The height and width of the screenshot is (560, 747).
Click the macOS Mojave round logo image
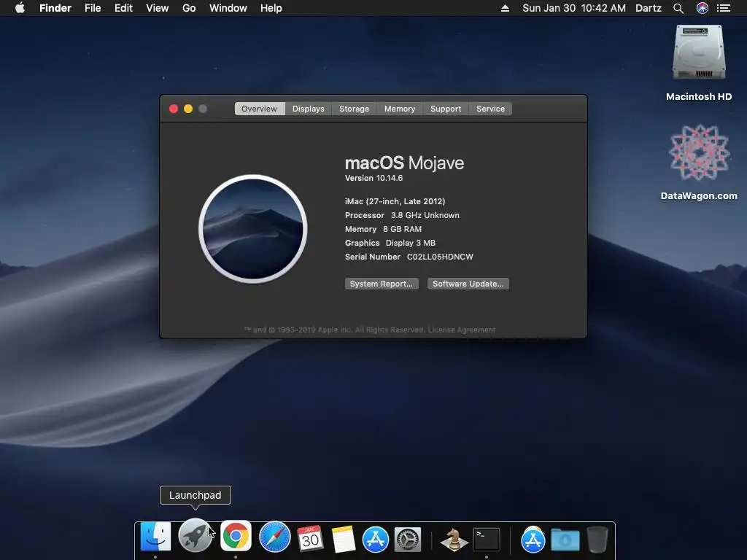pos(253,228)
